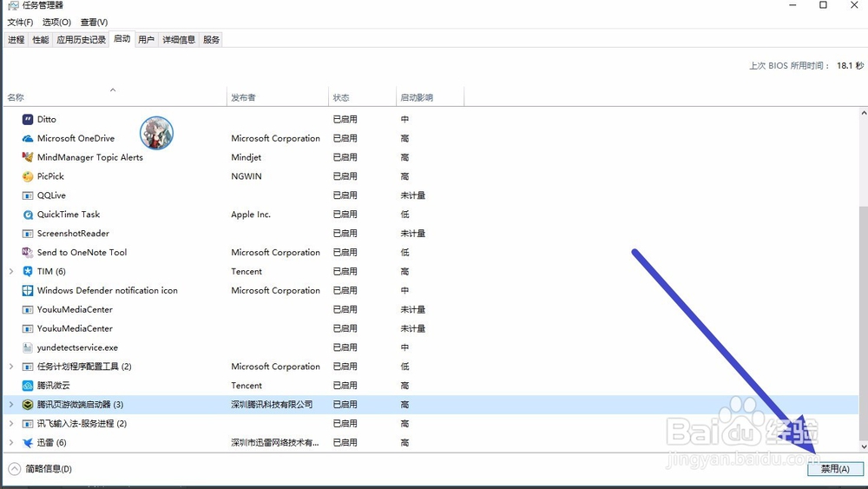The width and height of the screenshot is (868, 489).
Task: Click the Send to OneNote Tool icon
Action: pyautogui.click(x=28, y=253)
